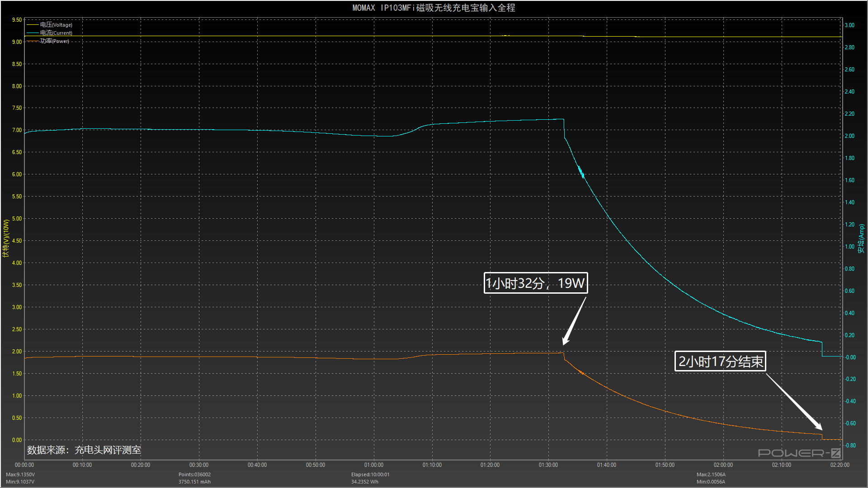Click the orange Power legend line swatch
Viewport: 868px width, 488px height.
coord(33,41)
